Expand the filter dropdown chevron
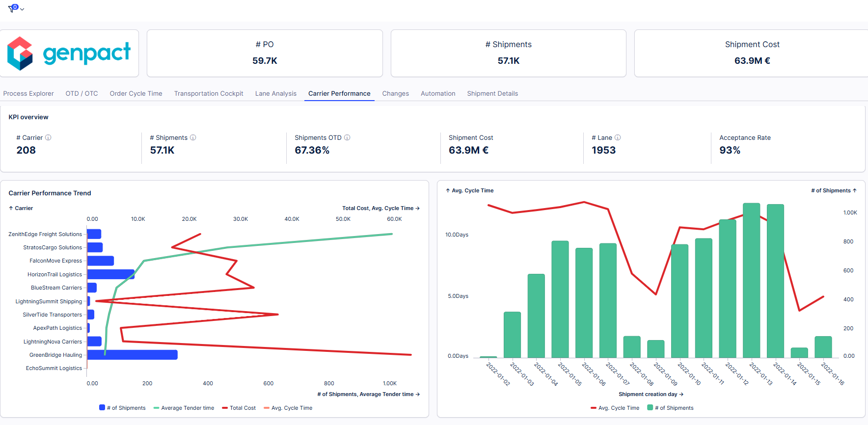The height and width of the screenshot is (425, 868). (x=22, y=9)
